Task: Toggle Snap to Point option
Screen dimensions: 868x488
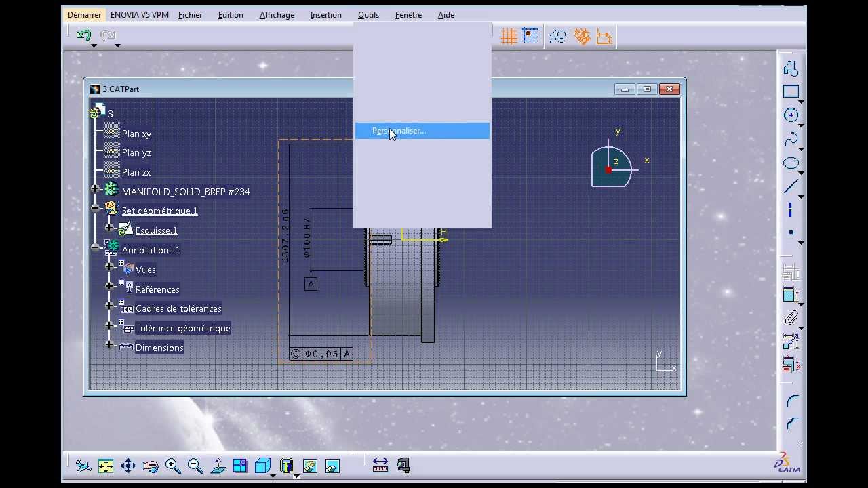Action: point(530,36)
